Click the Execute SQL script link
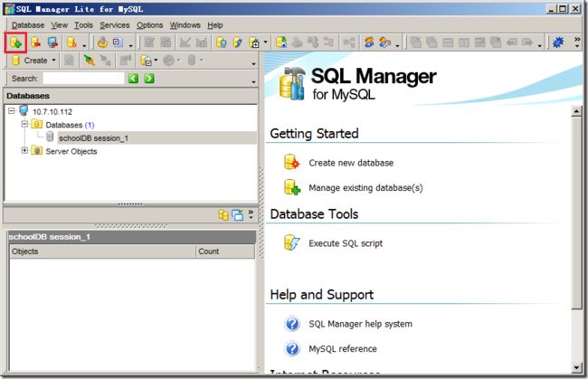Viewport: 588px width, 379px height. point(346,243)
